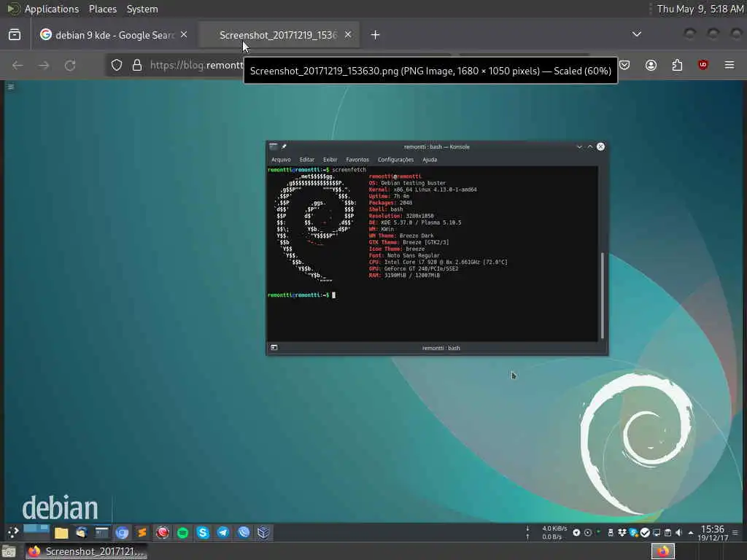The height and width of the screenshot is (560, 747).
Task: Select the Screenshot_2017121 Firefox taskbar button
Action: [x=86, y=551]
